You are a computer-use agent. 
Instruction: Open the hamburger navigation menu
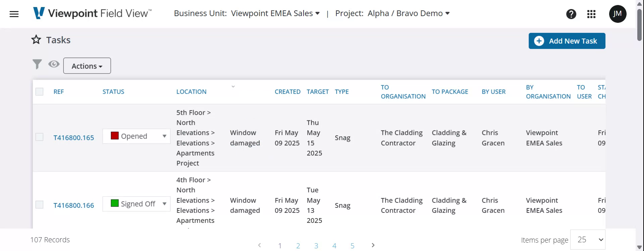pyautogui.click(x=14, y=14)
